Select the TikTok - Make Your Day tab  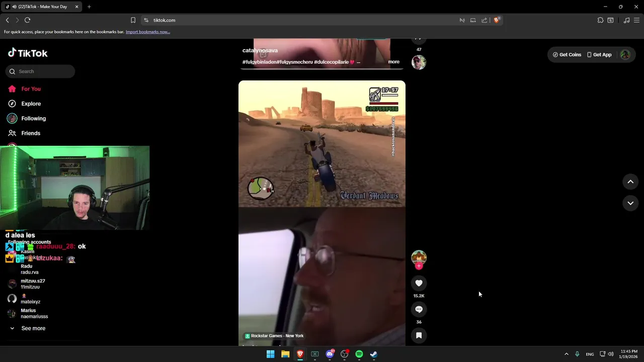pos(42,7)
